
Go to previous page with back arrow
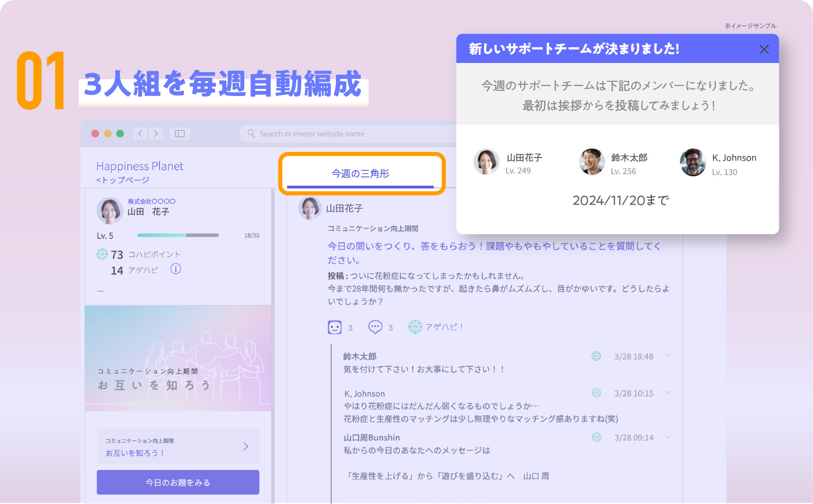click(x=141, y=134)
